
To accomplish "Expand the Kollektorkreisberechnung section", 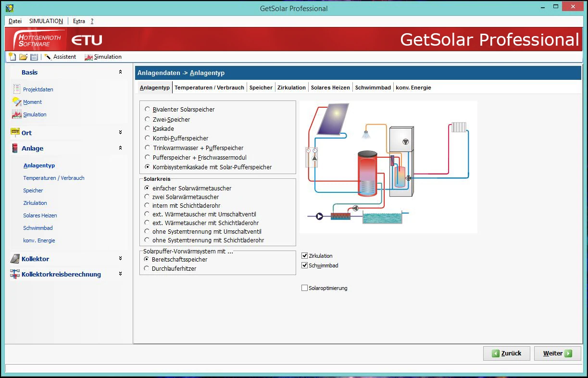I will coord(120,274).
